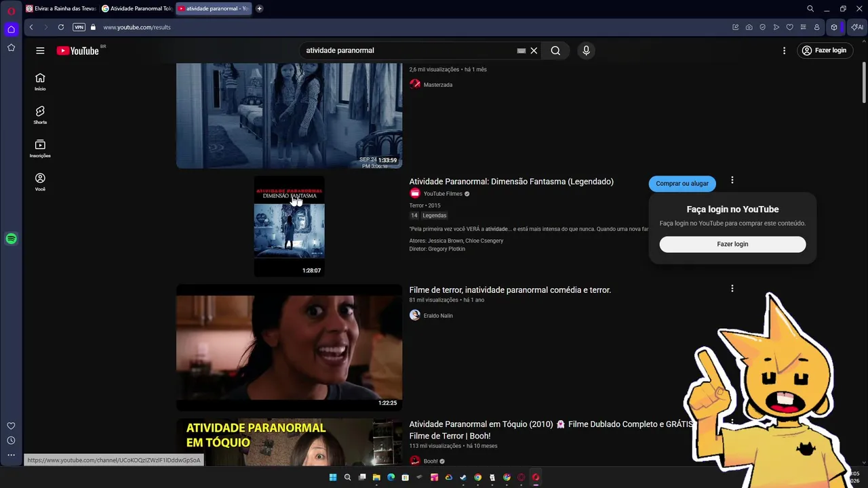The height and width of the screenshot is (488, 868).
Task: Open the edit page pencil icon
Action: pyautogui.click(x=735, y=27)
